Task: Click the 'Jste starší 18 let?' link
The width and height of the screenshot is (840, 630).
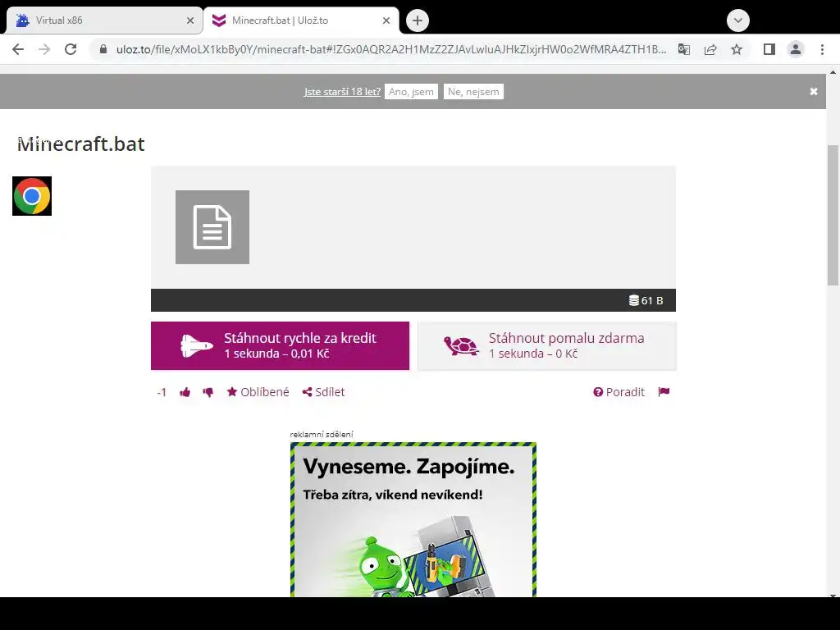Action: click(342, 92)
